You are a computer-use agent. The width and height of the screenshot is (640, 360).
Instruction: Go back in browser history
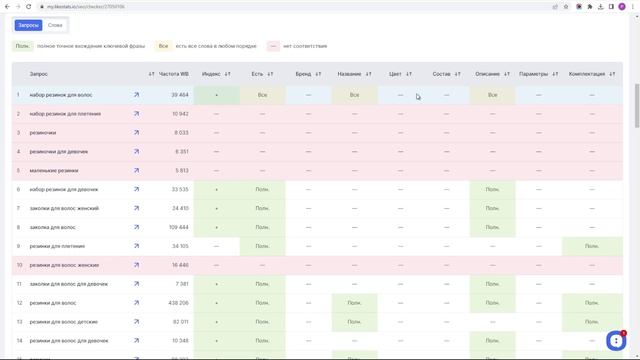pos(7,7)
